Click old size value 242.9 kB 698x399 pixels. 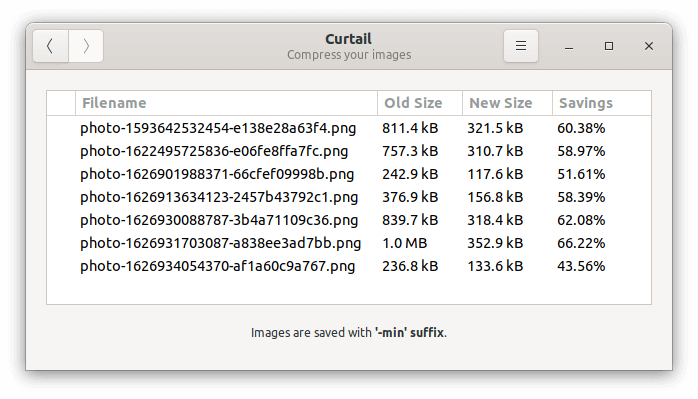click(x=410, y=174)
